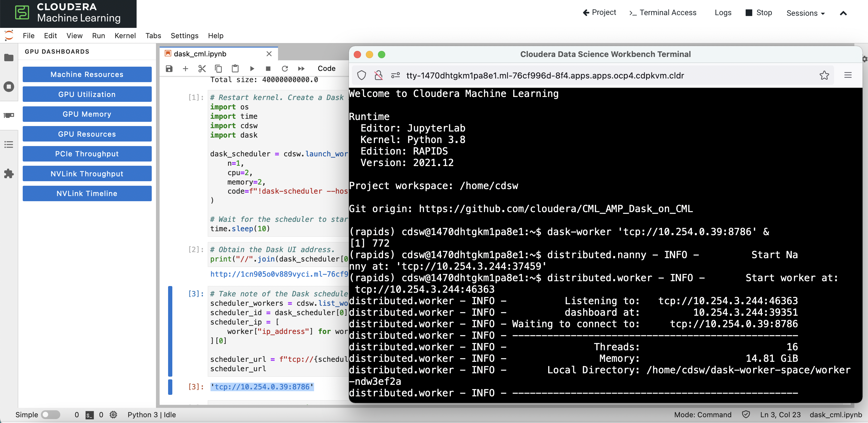Open the Kernel menu
The width and height of the screenshot is (868, 423).
click(x=125, y=36)
